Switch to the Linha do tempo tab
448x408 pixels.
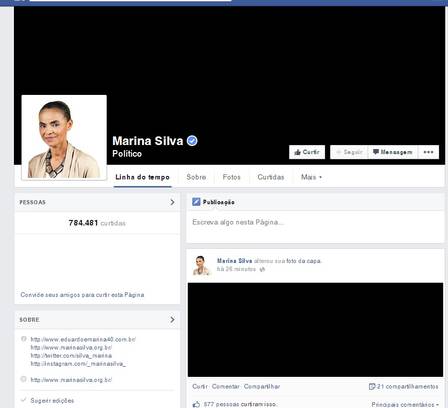pyautogui.click(x=142, y=177)
